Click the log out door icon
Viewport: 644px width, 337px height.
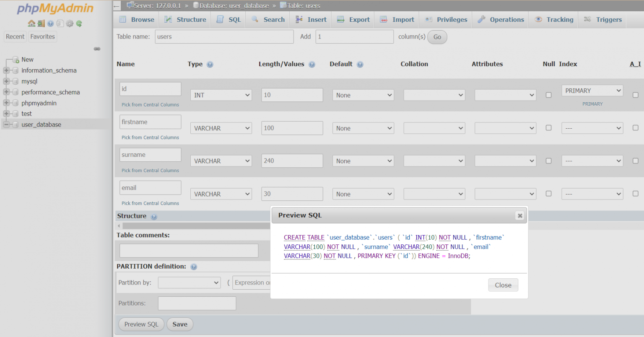[41, 23]
